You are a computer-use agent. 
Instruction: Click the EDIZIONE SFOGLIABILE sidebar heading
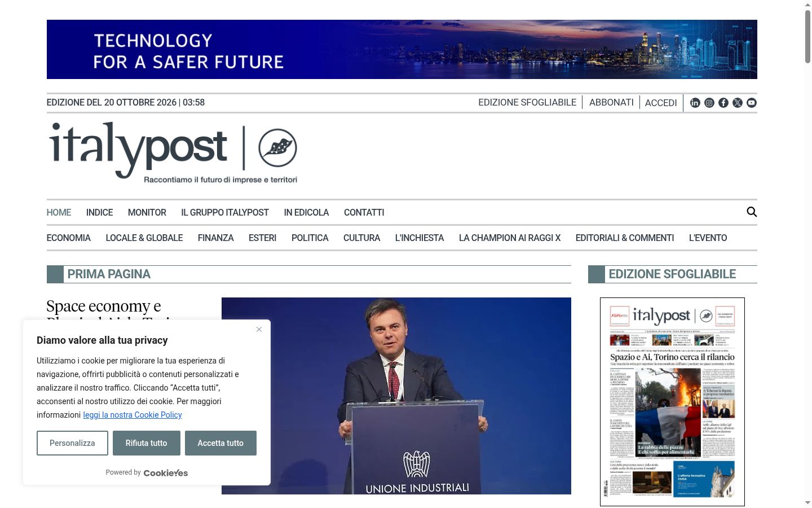(672, 274)
